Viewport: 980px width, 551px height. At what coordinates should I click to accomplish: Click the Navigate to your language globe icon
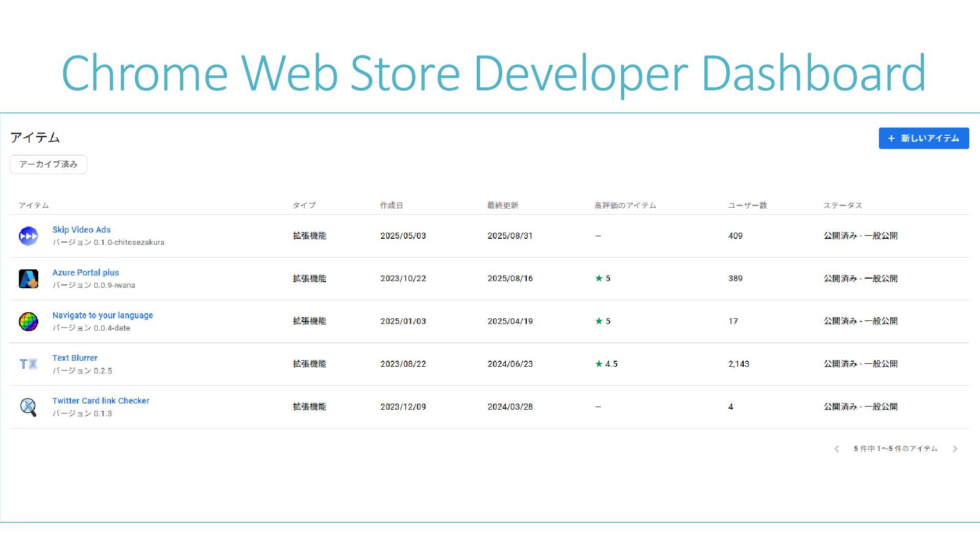click(x=29, y=321)
